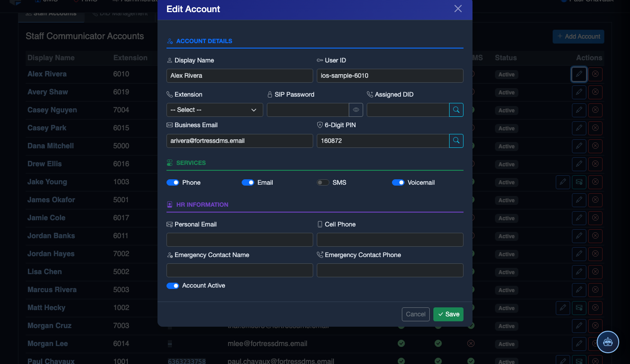Turn off the Voicemail toggle

(x=398, y=182)
